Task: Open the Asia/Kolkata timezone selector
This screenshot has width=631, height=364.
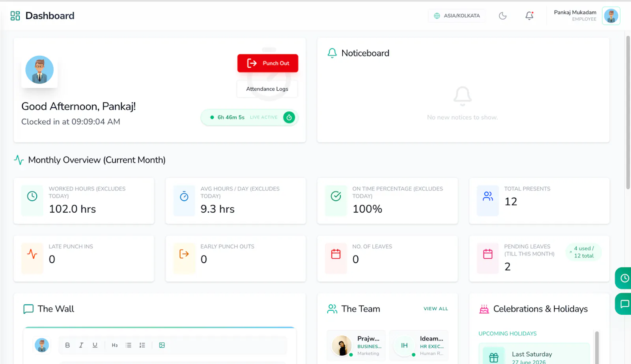Action: coord(457,16)
